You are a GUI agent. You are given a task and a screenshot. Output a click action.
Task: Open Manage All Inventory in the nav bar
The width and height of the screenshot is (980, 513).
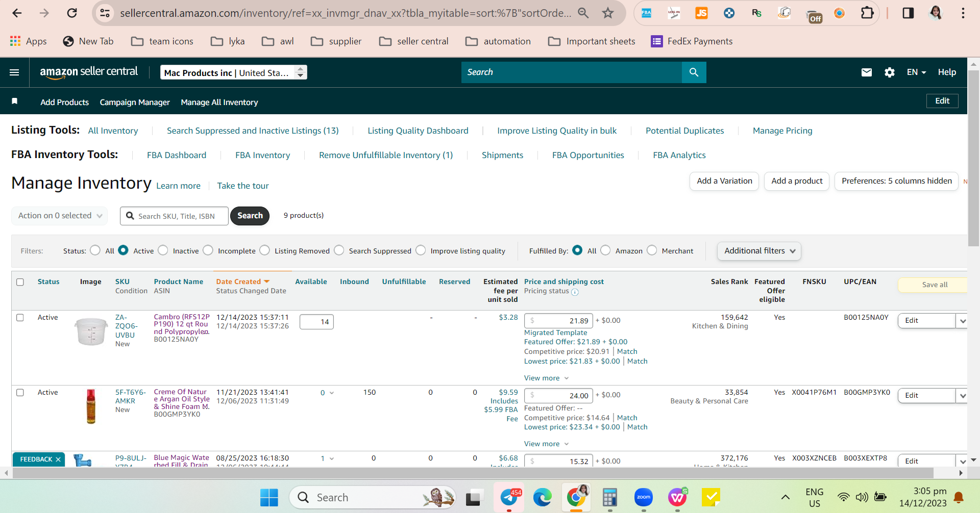[219, 102]
